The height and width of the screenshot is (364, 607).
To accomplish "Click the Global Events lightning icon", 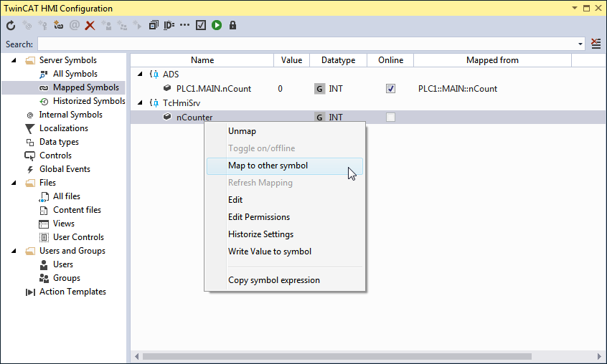I will point(30,169).
